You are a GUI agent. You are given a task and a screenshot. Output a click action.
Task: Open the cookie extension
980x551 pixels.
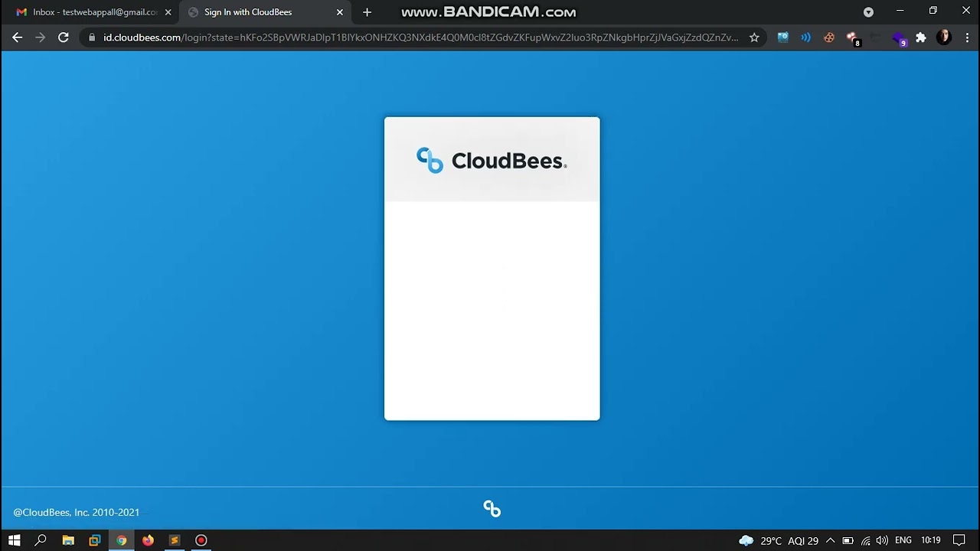pyautogui.click(x=828, y=37)
